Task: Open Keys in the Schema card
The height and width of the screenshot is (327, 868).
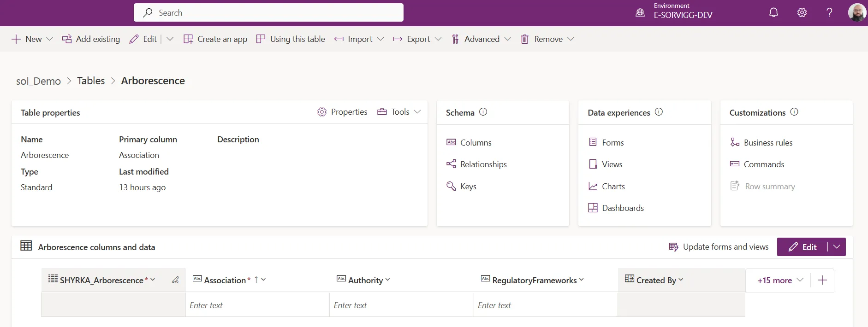Action: 468,187
